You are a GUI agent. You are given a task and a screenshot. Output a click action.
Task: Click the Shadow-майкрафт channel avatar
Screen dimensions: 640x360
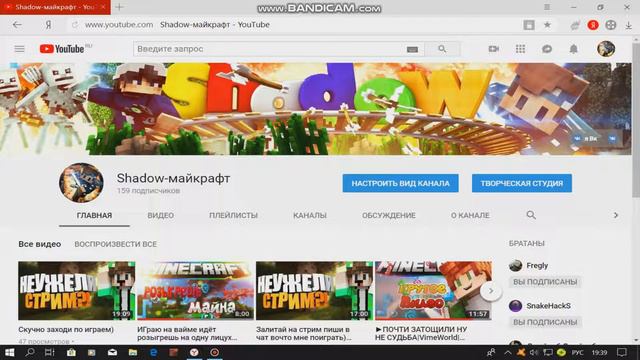pyautogui.click(x=81, y=183)
